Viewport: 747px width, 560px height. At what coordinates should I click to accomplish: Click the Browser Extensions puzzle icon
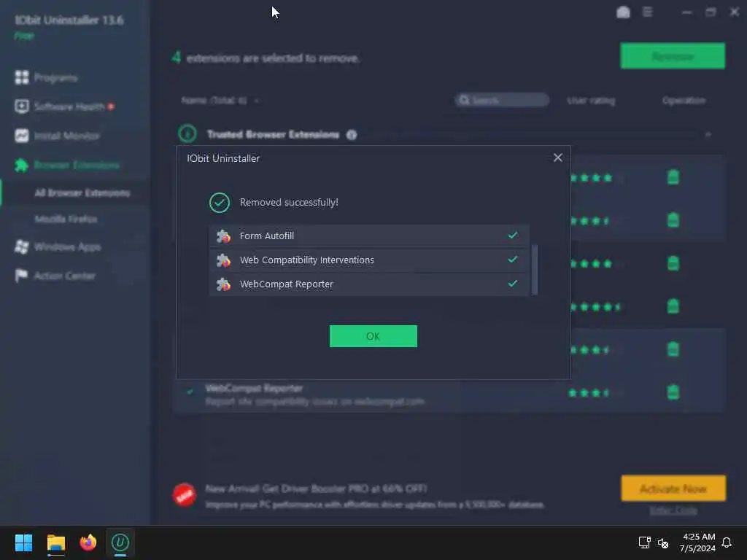(x=22, y=166)
